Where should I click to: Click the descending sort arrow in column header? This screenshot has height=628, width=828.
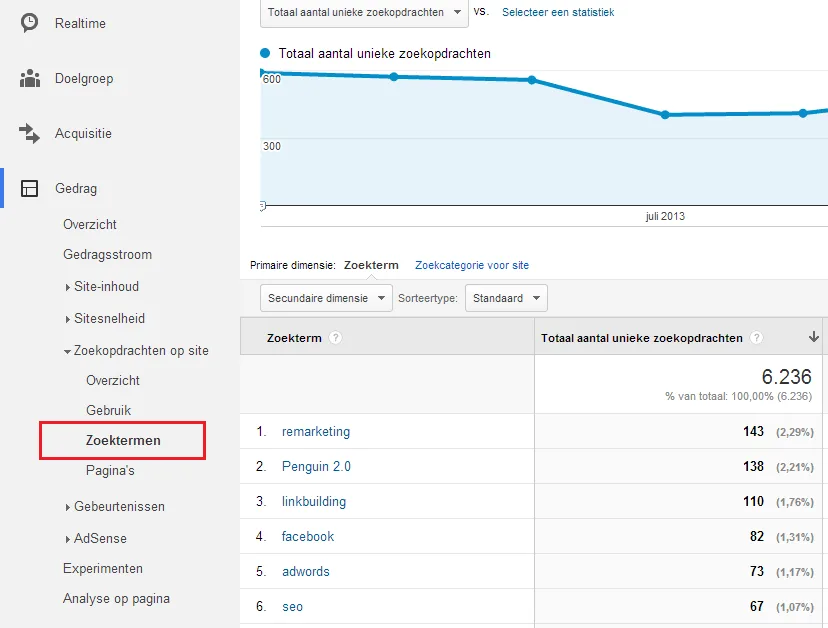(x=813, y=337)
